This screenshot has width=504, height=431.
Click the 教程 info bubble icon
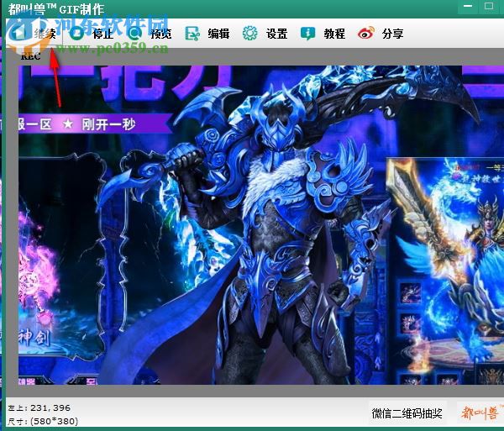pos(307,34)
